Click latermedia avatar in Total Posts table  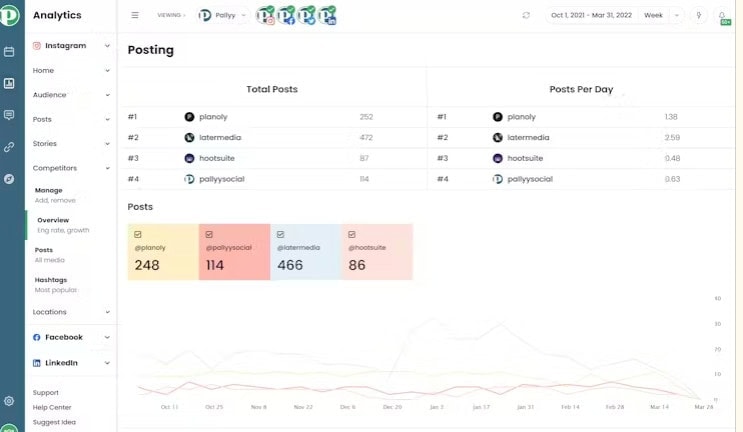click(x=189, y=137)
